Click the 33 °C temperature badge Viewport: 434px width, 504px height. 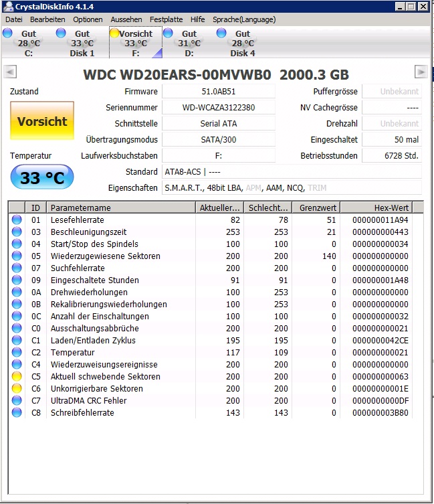(42, 177)
